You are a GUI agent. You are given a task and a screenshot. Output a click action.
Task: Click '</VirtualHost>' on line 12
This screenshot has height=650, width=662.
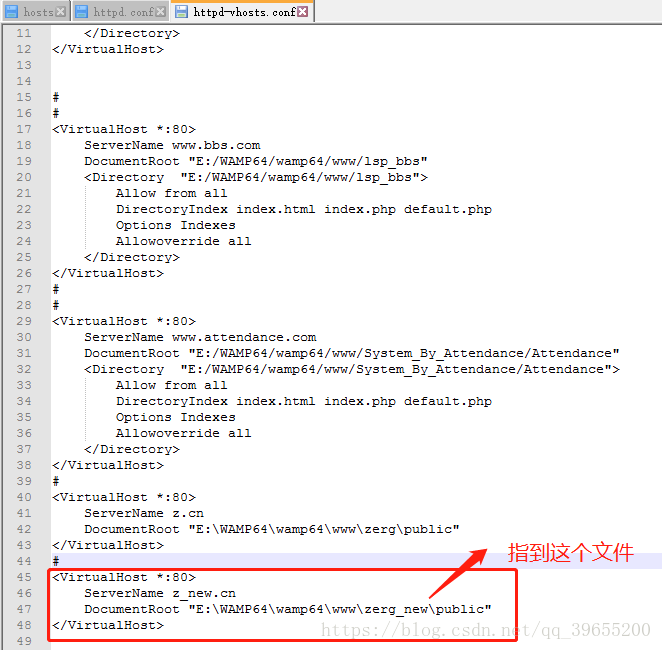108,49
